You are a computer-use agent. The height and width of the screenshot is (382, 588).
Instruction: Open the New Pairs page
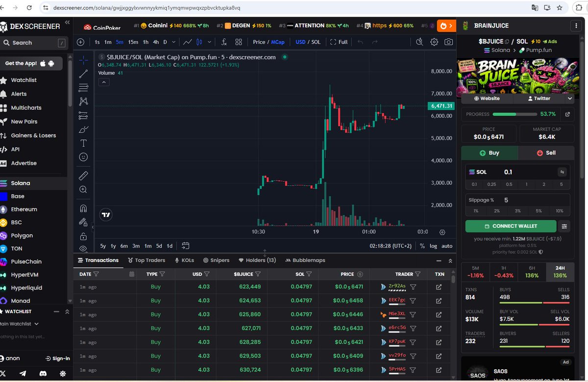pyautogui.click(x=24, y=122)
